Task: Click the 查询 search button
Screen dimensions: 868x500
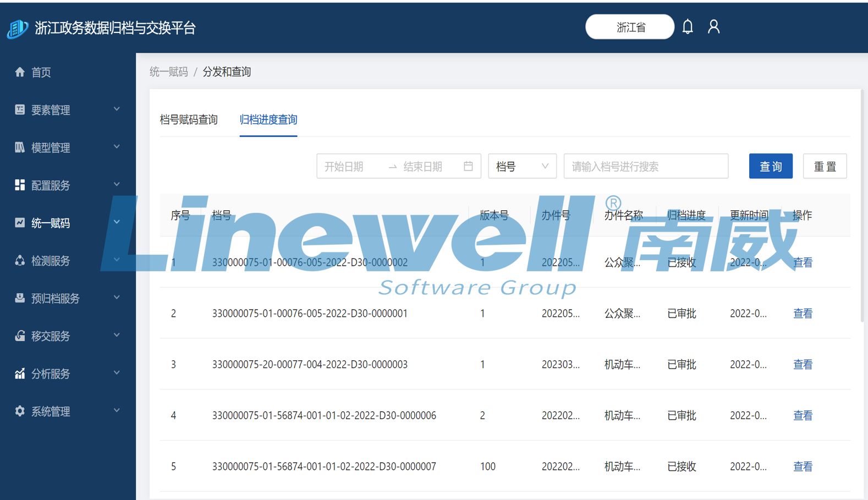Action: (771, 166)
